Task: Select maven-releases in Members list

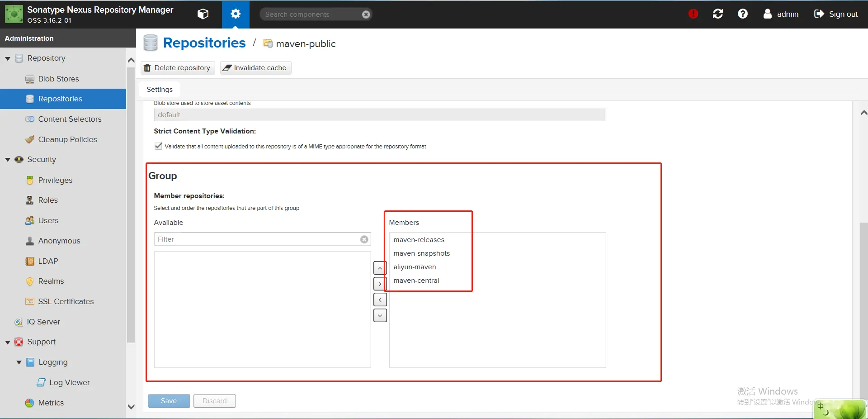Action: tap(497, 240)
